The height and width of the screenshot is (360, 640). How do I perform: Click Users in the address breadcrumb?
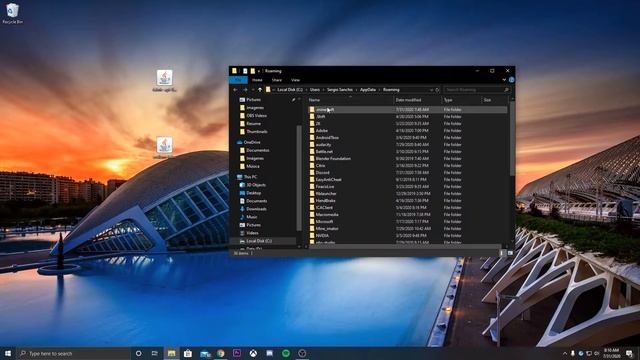point(315,90)
